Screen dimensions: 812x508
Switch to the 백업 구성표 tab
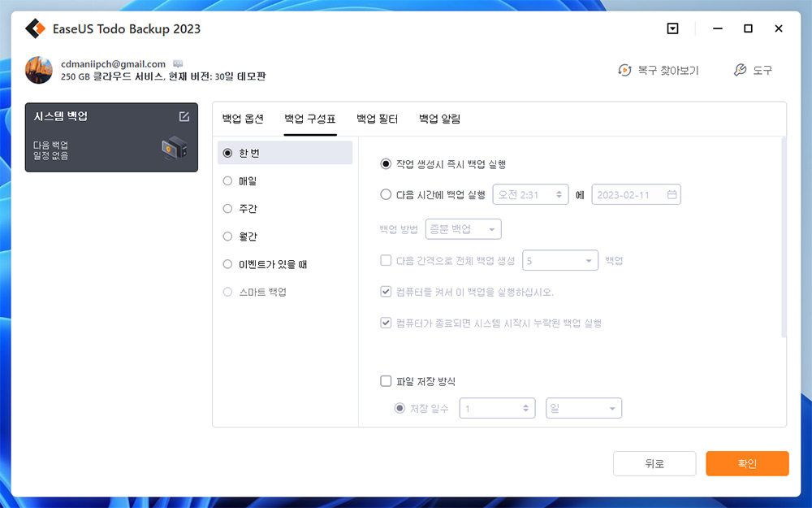click(x=310, y=119)
